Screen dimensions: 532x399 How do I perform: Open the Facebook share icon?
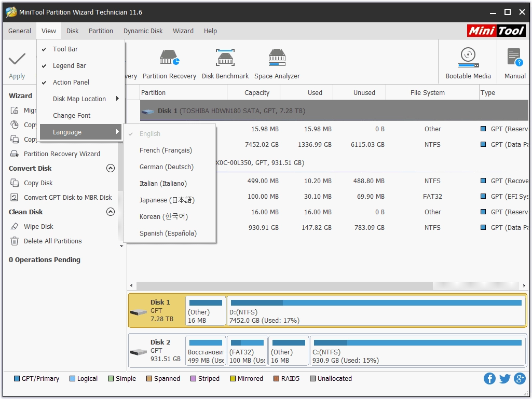coord(489,378)
